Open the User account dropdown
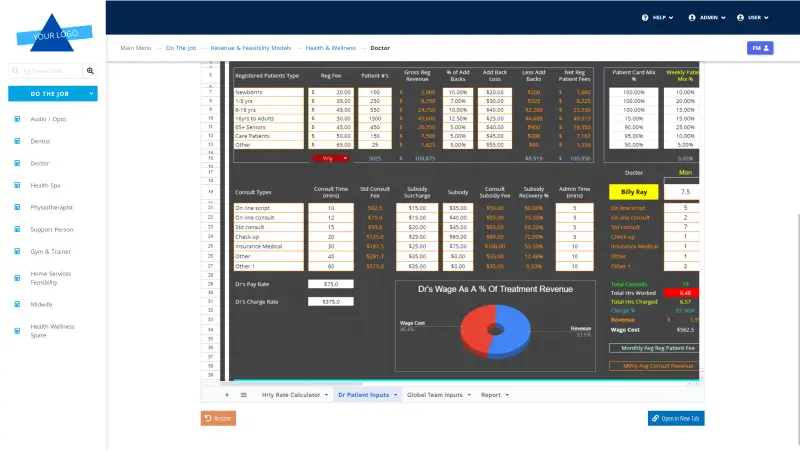The height and width of the screenshot is (451, 800). [755, 18]
